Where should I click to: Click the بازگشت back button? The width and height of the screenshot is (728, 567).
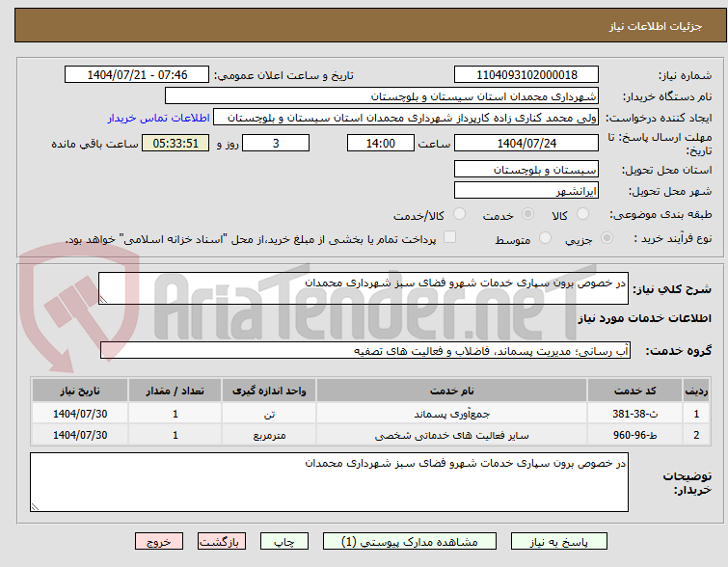point(222,542)
